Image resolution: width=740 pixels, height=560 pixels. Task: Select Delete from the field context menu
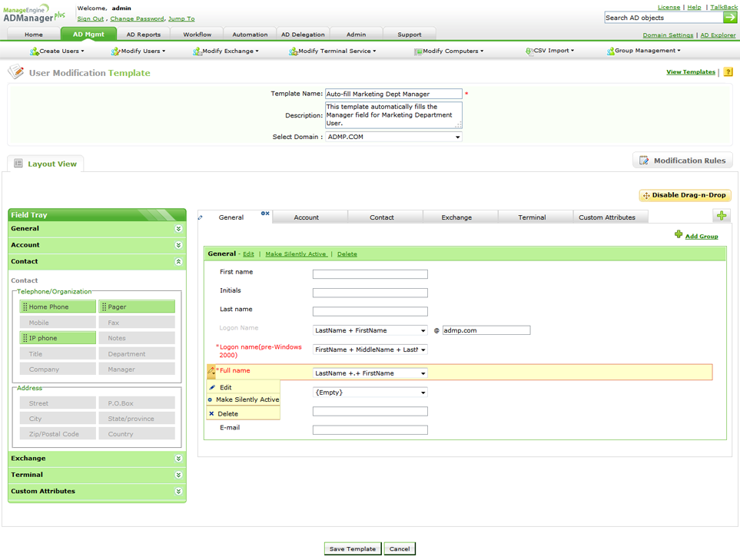tap(227, 413)
